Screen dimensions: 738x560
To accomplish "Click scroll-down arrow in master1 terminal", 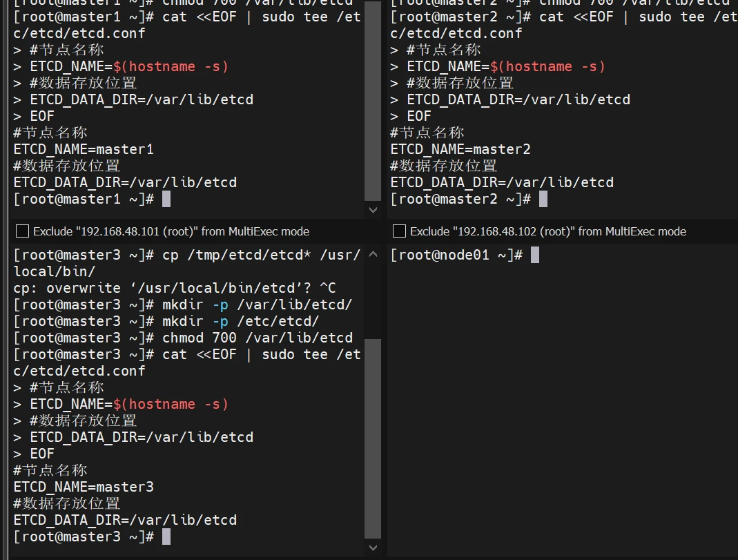I will coord(373,210).
